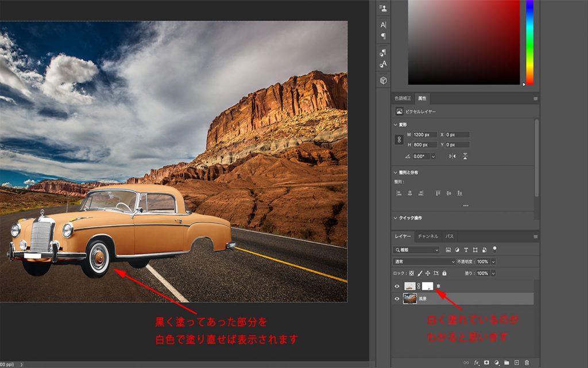The image size is (588, 368).
Task: Select the white layer mask thumbnail on 車
Action: point(427,286)
